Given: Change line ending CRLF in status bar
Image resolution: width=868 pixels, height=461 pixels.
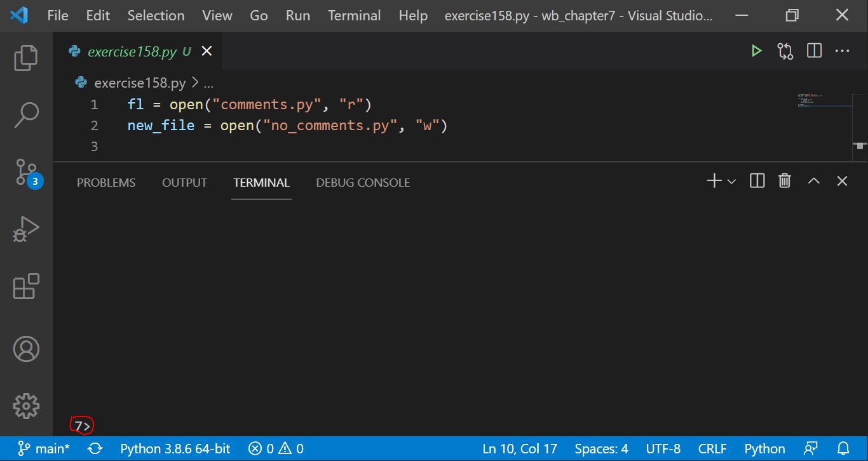Looking at the screenshot, I should [x=712, y=448].
